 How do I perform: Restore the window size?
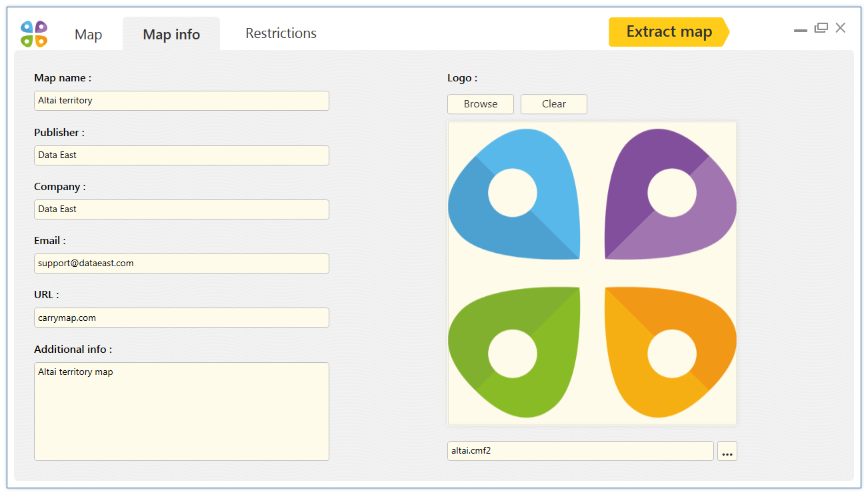[x=821, y=28]
